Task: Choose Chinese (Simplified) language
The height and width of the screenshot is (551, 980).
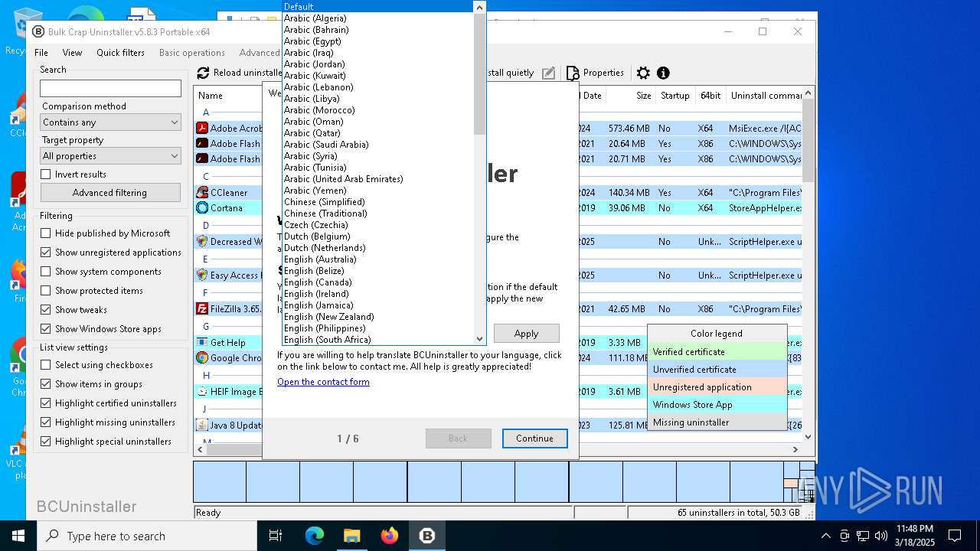Action: [x=378, y=202]
